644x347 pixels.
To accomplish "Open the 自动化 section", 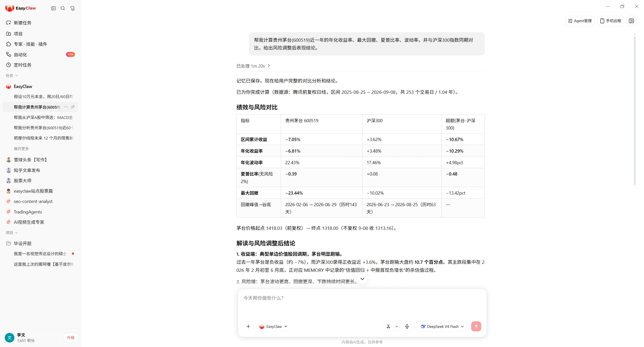I will [40, 55].
